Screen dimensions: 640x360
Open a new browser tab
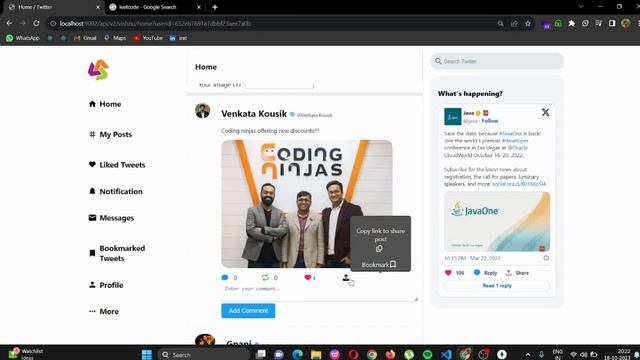(x=215, y=7)
